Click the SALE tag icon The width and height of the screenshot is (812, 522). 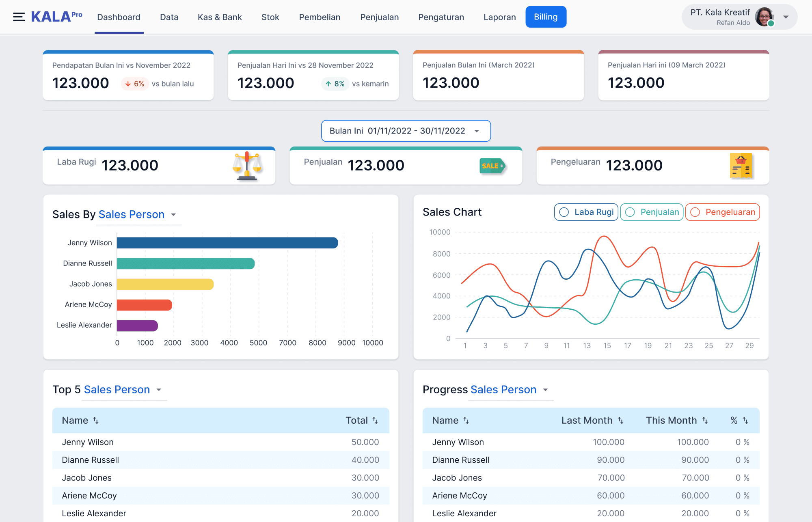pos(492,166)
